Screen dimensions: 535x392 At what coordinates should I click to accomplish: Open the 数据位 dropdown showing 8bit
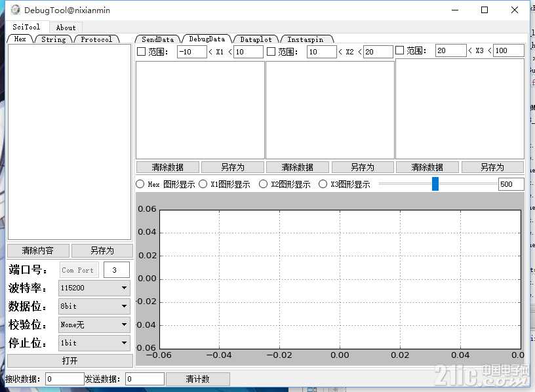(x=94, y=306)
